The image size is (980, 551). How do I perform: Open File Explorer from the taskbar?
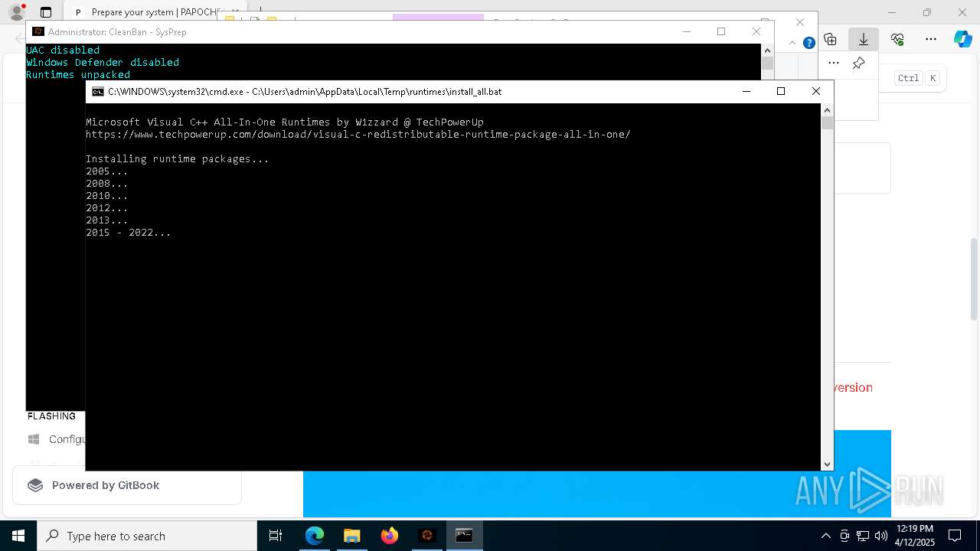click(x=351, y=536)
